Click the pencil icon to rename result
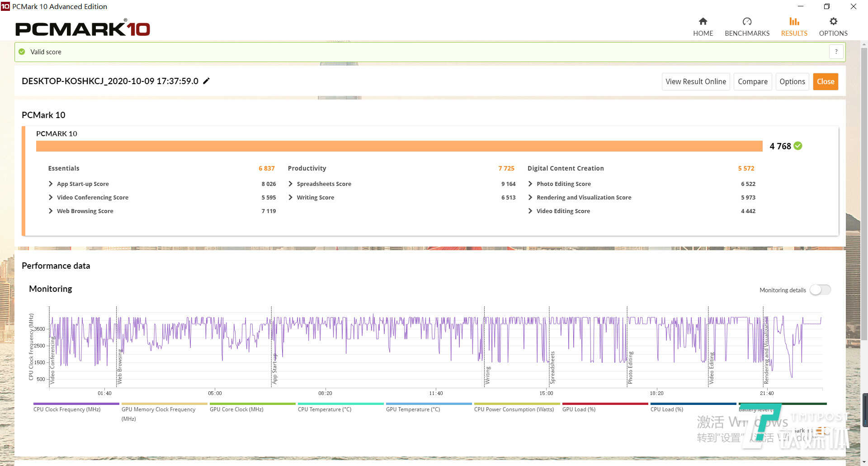The image size is (868, 466). click(206, 81)
